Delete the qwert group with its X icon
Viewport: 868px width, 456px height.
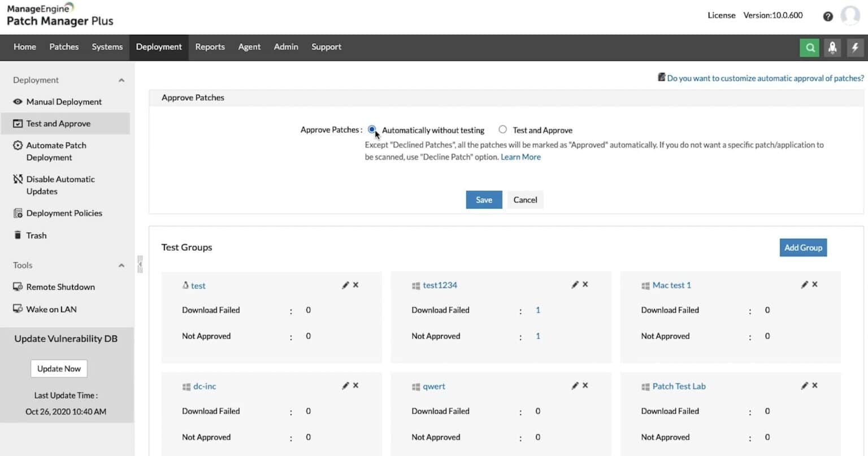point(585,385)
